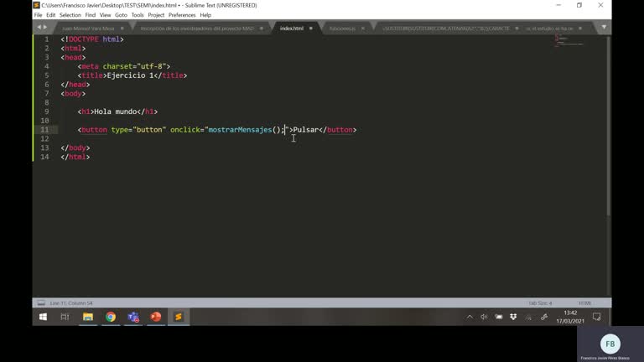Close the index.html tab via its dot
644x362 pixels.
point(311,28)
